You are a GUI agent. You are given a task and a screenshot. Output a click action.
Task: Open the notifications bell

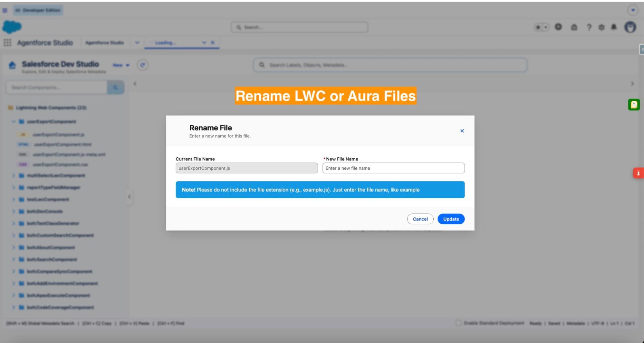[614, 27]
